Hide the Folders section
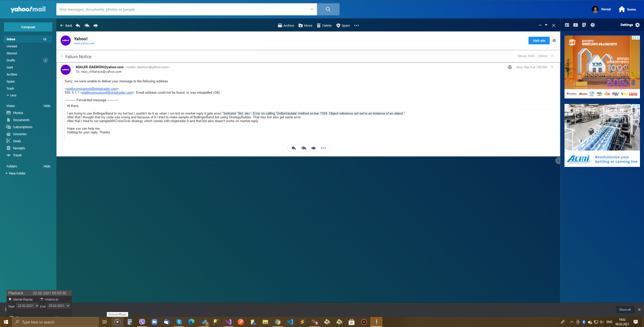 [x=47, y=167]
